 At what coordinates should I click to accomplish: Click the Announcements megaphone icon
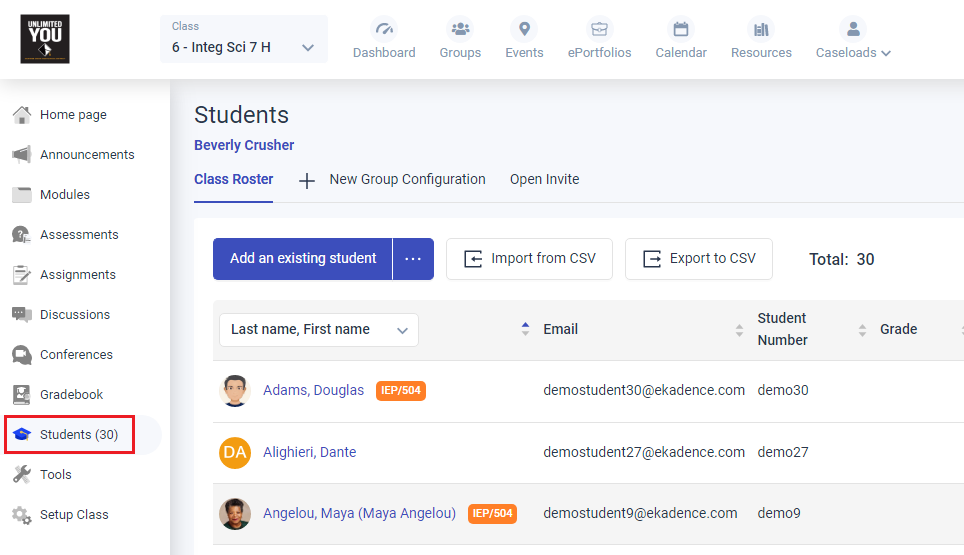pos(22,154)
